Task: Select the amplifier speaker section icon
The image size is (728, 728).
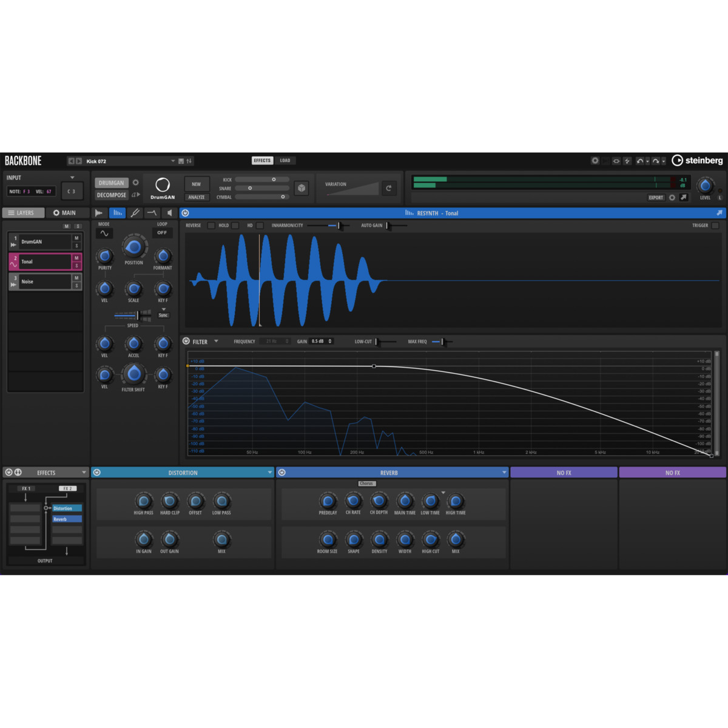Action: (169, 213)
